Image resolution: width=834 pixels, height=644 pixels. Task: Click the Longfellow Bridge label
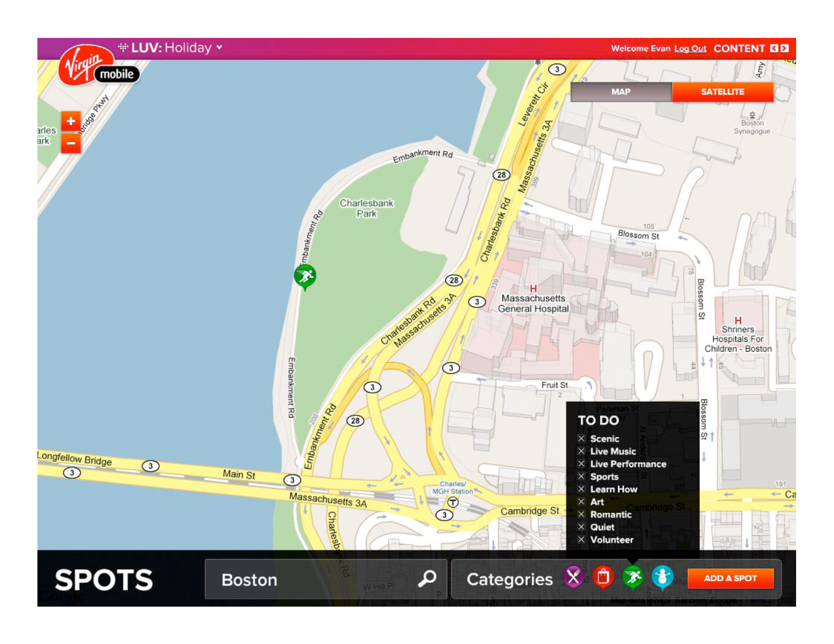pos(74,459)
